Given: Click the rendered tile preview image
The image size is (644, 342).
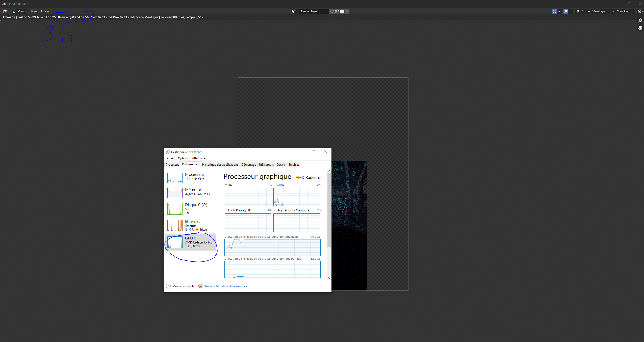Looking at the screenshot, I should [349, 226].
